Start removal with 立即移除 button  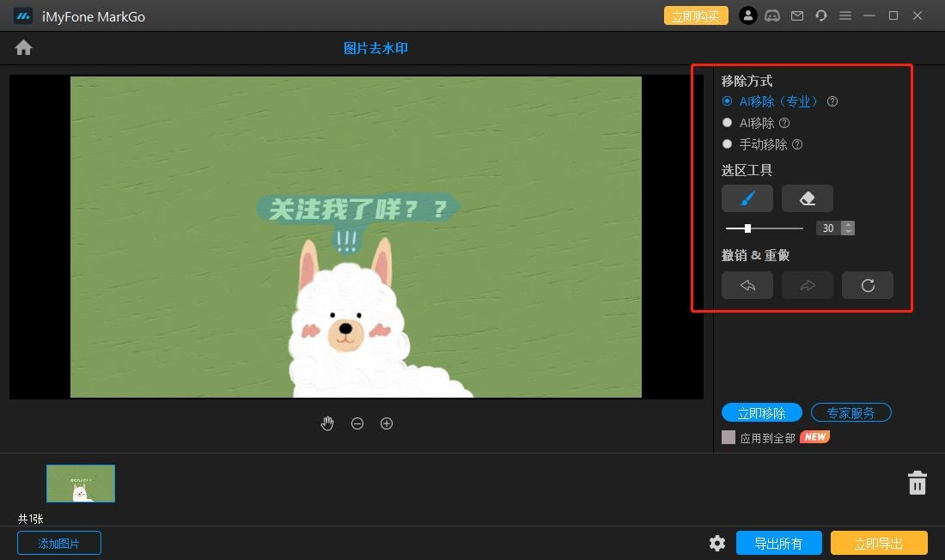[x=762, y=413]
